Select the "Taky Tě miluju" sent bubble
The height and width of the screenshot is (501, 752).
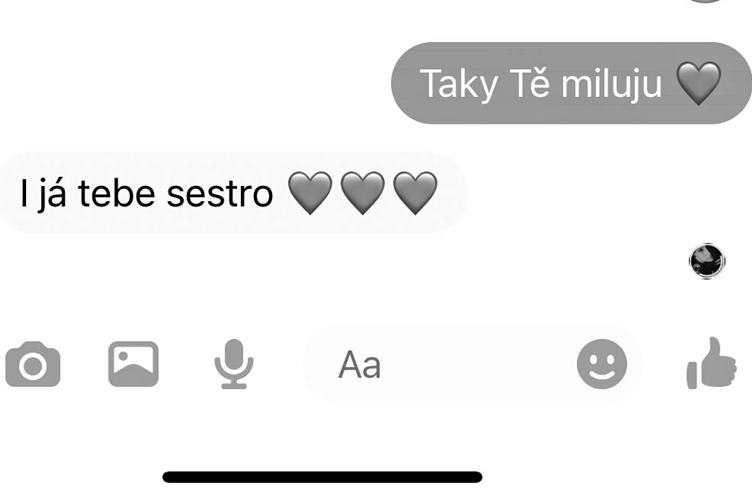tap(571, 83)
